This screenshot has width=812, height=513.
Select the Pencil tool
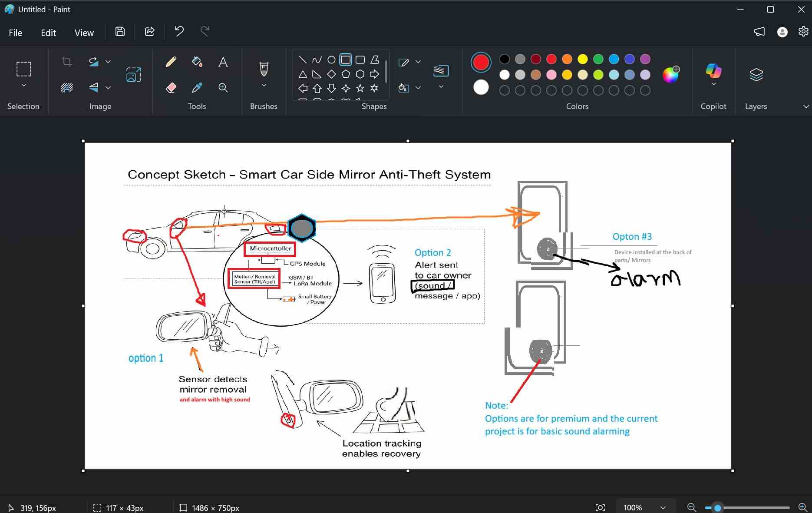tap(171, 62)
